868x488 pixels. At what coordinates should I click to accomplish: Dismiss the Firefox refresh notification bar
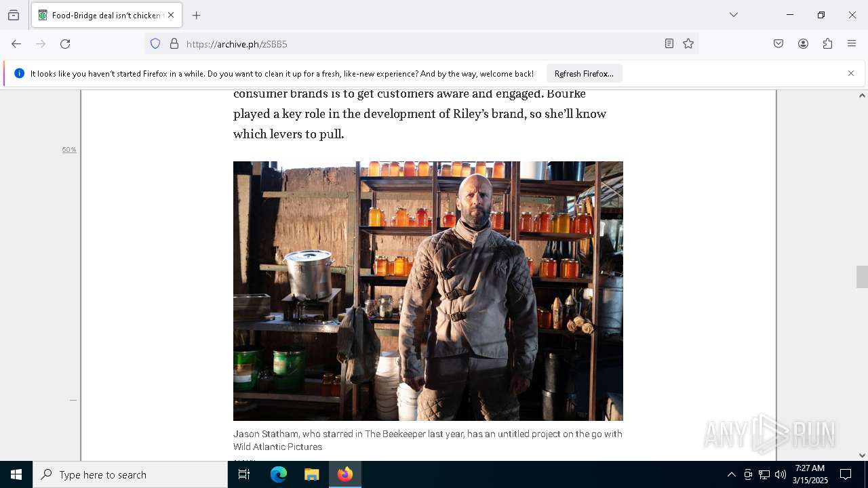pyautogui.click(x=851, y=73)
